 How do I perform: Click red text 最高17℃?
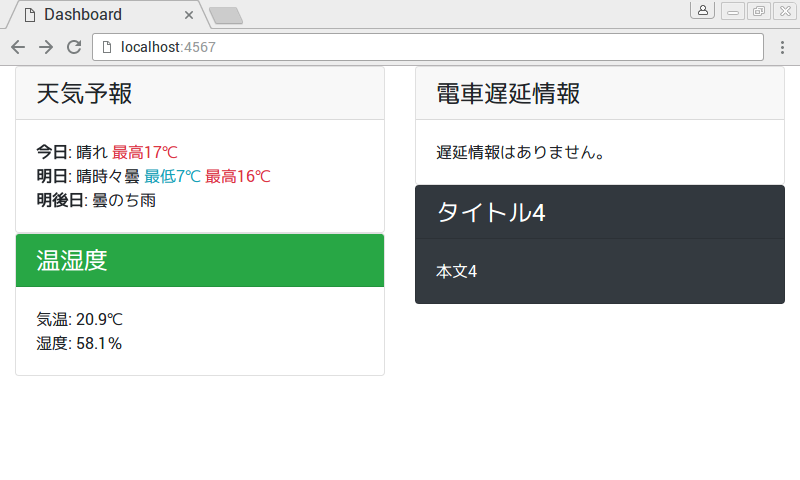point(145,152)
